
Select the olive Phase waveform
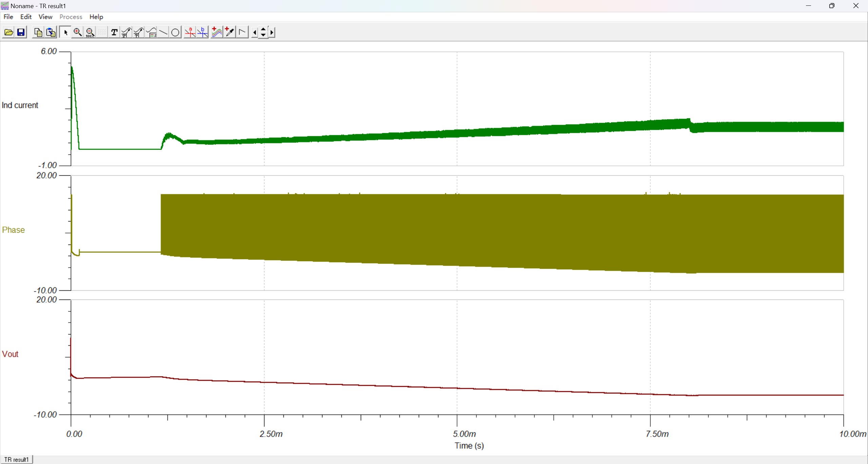(502, 231)
